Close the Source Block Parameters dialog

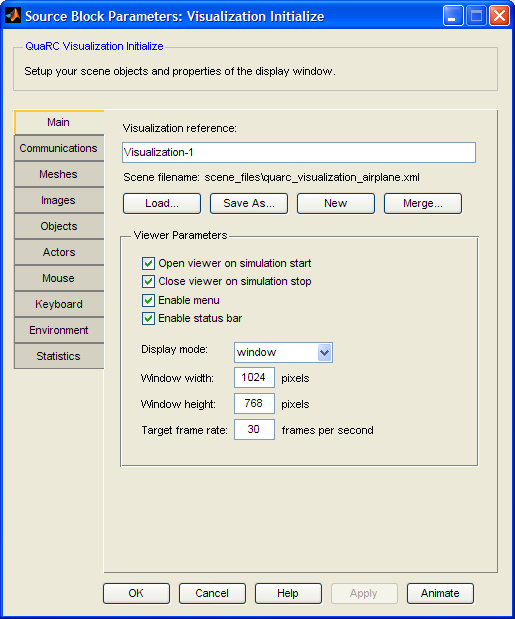coord(500,16)
